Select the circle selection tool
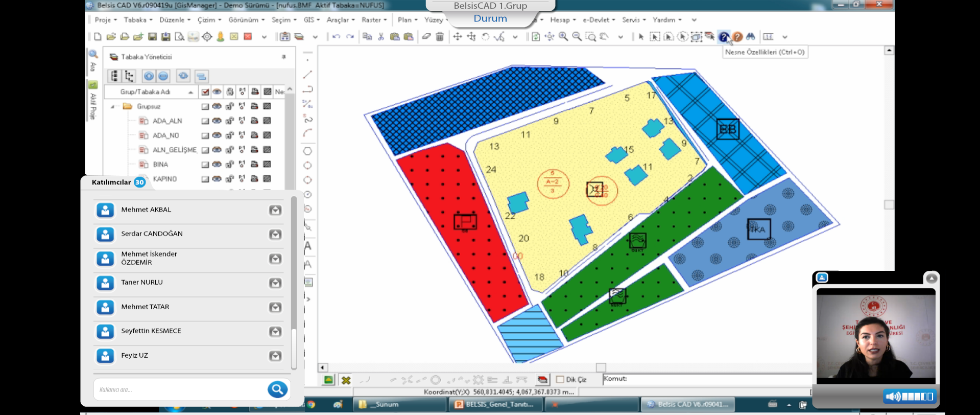Screen dimensions: 980x415 682,37
